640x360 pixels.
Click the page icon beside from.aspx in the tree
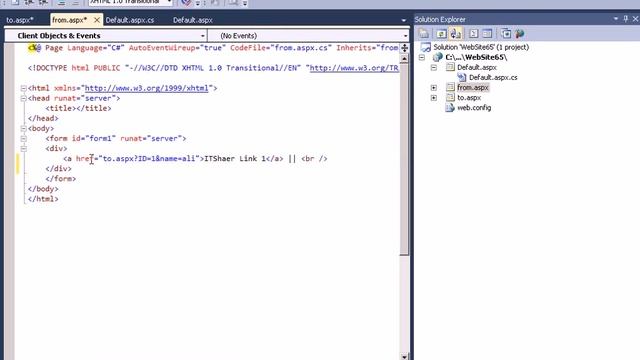[x=450, y=87]
